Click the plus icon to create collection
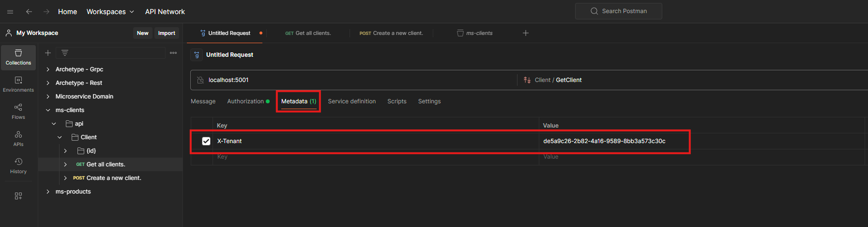The width and height of the screenshot is (868, 227). coord(48,53)
